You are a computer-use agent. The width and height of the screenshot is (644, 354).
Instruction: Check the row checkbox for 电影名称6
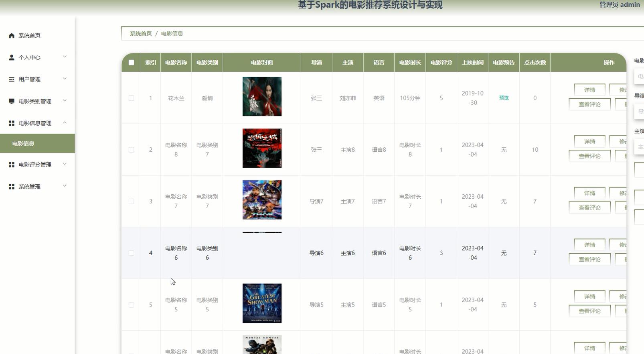pyautogui.click(x=132, y=253)
